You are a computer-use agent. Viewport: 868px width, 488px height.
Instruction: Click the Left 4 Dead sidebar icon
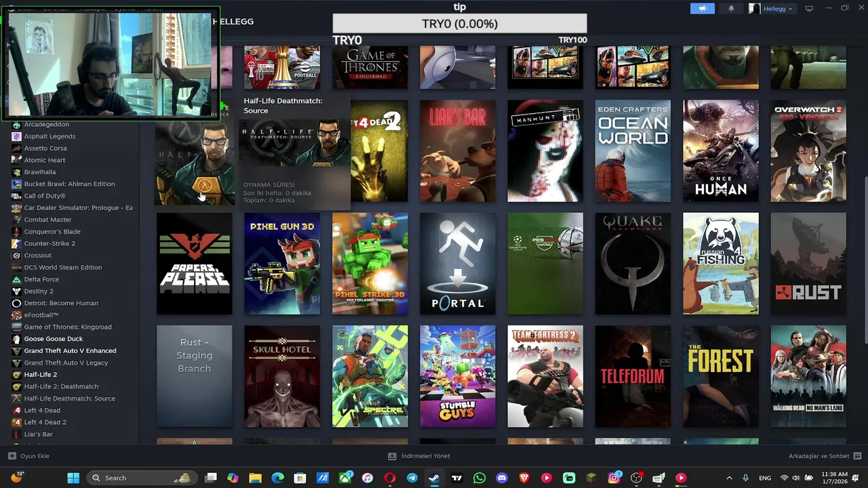point(16,410)
